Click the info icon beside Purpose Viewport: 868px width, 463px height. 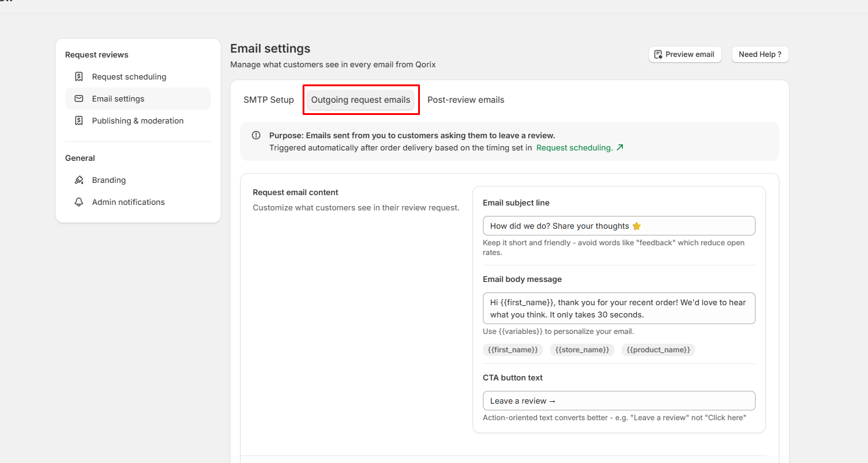[256, 135]
